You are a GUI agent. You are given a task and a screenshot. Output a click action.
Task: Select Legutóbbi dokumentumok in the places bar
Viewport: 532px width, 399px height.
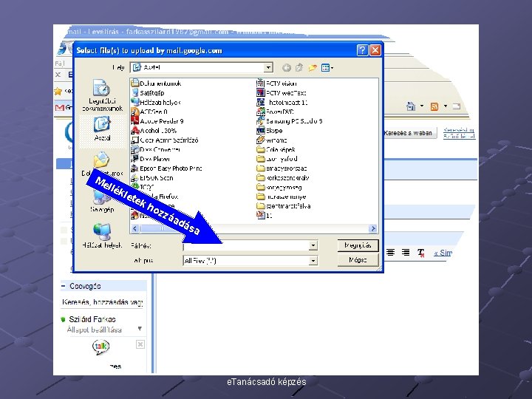pos(102,95)
